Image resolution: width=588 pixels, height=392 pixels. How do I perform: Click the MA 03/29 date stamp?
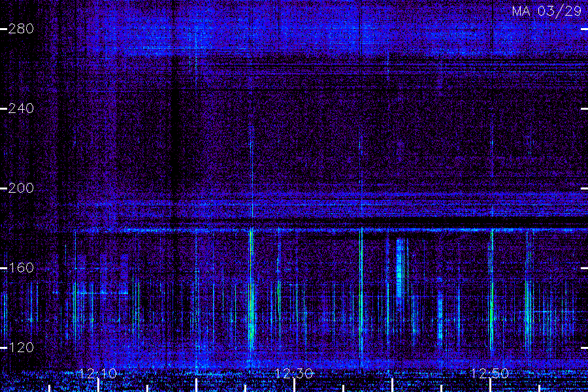547,11
